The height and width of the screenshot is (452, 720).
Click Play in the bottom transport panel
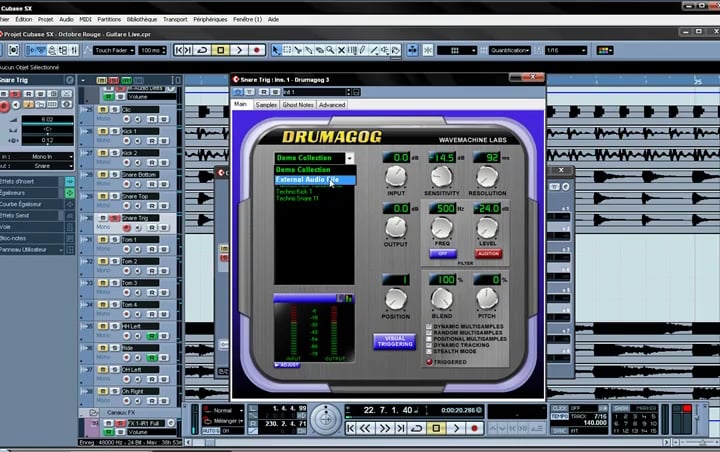(456, 429)
